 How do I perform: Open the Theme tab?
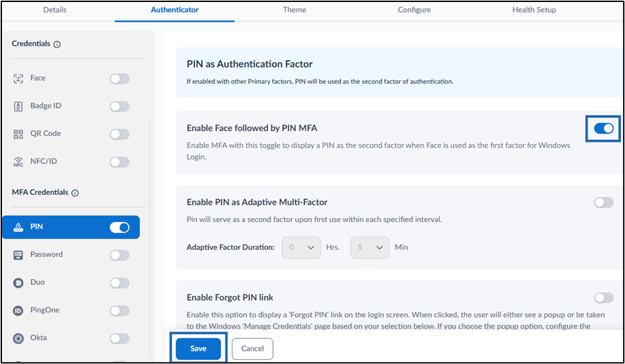coord(295,10)
